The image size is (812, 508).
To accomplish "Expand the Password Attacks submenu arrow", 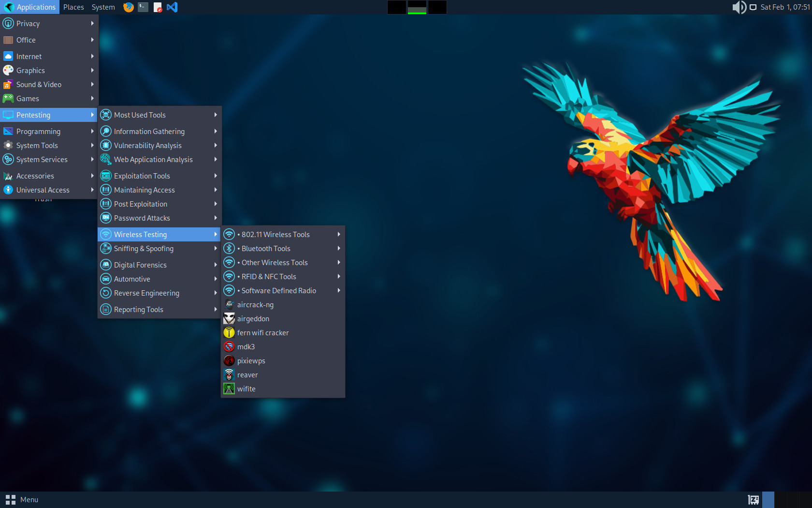I will click(x=216, y=218).
